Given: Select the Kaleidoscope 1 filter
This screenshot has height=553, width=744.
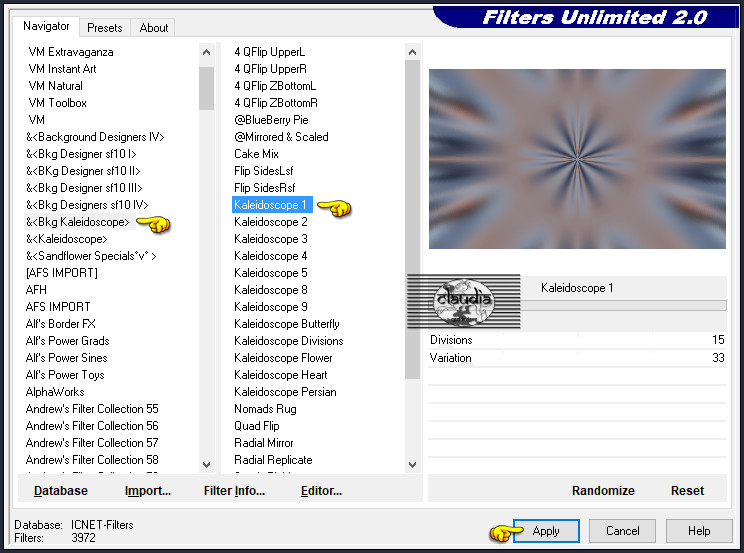Looking at the screenshot, I should coord(272,205).
